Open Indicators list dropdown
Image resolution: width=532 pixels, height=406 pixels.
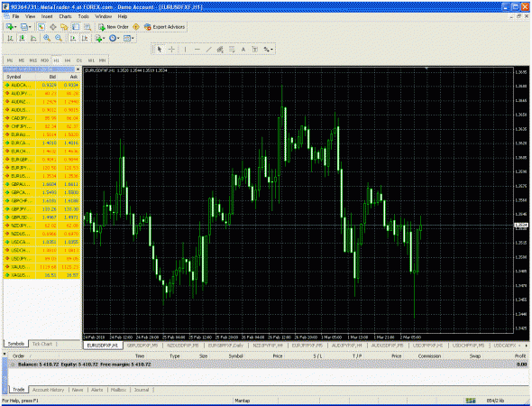point(100,39)
